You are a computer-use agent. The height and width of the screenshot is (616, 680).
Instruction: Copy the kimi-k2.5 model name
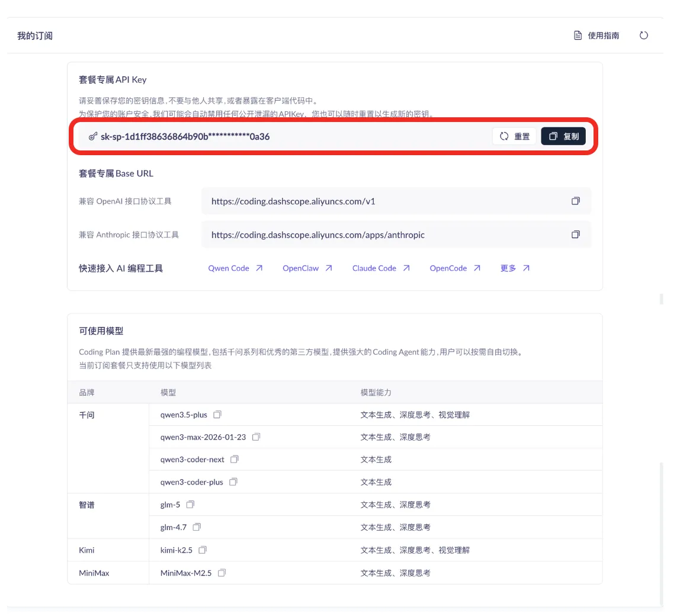[x=203, y=550]
